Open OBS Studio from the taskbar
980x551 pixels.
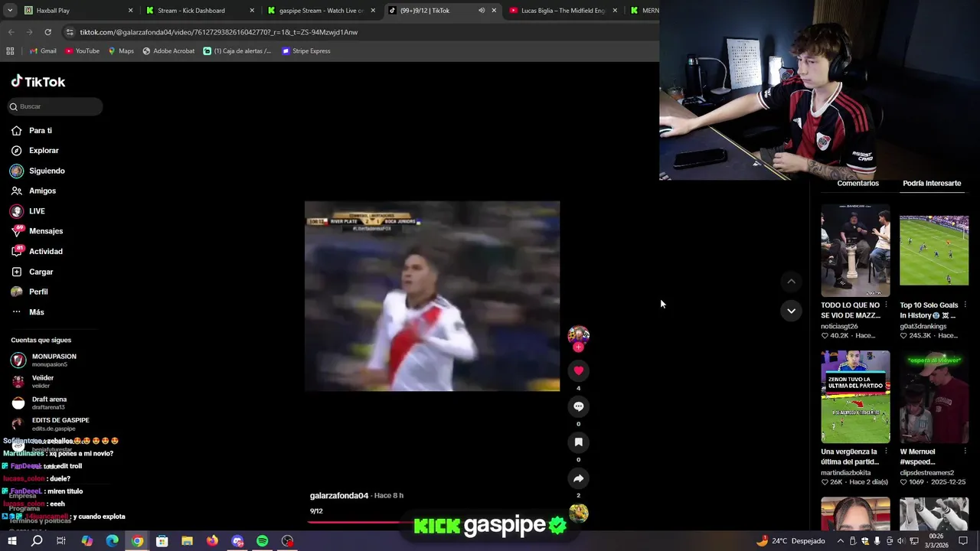coord(287,541)
